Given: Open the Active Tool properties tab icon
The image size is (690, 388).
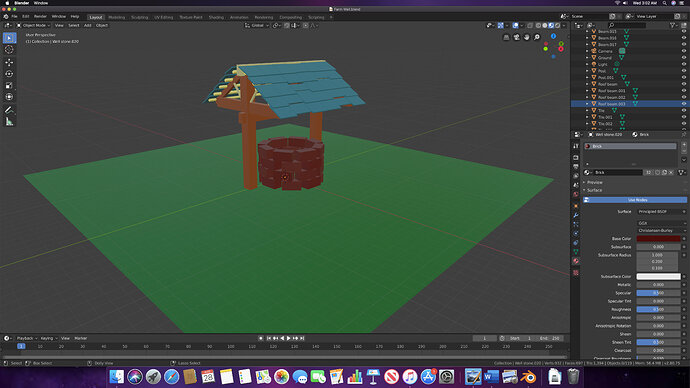Looking at the screenshot, I should [576, 146].
